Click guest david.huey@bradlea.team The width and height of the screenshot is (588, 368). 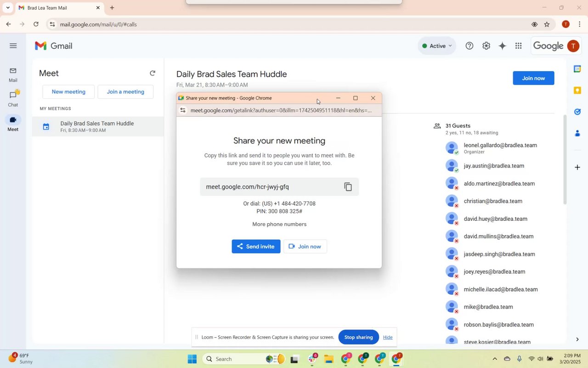tap(495, 219)
